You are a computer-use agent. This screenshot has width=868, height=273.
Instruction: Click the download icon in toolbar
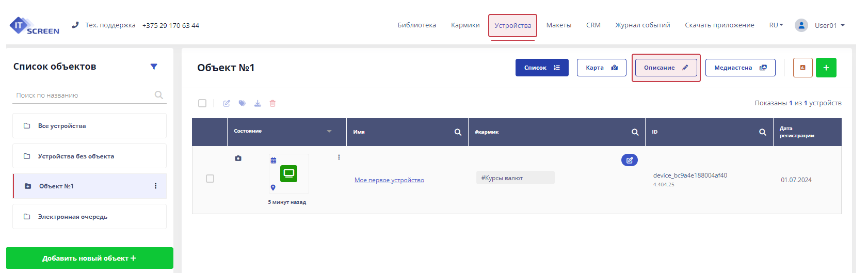pyautogui.click(x=258, y=103)
